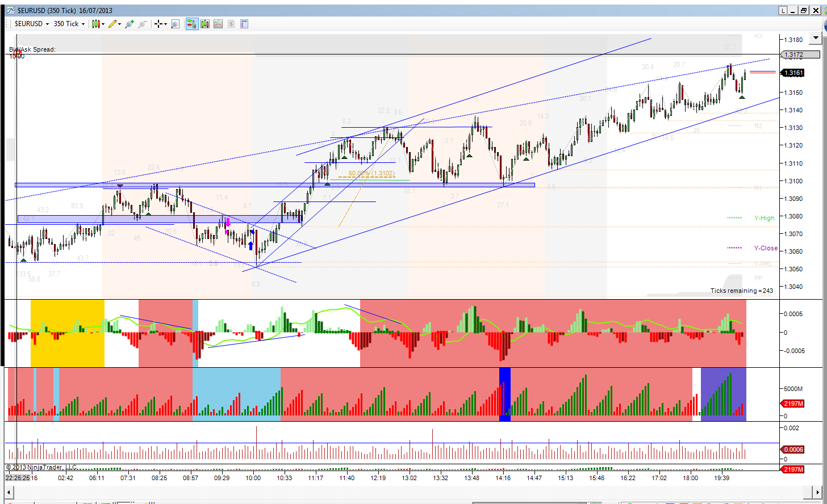This screenshot has height=504, width=827.
Task: Click the zoom in magnifier icon
Action: click(x=130, y=24)
